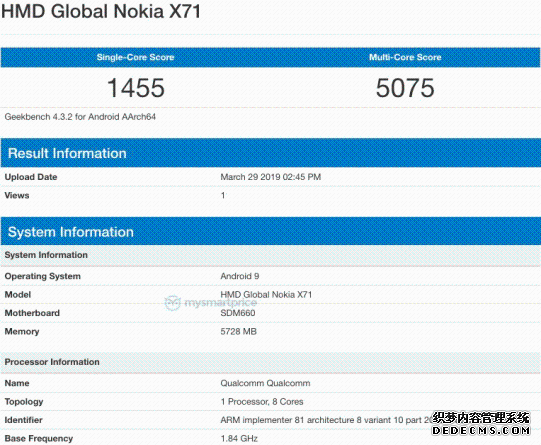Select the 'Multi-Core Score' header label
This screenshot has width=541, height=445.
(405, 57)
